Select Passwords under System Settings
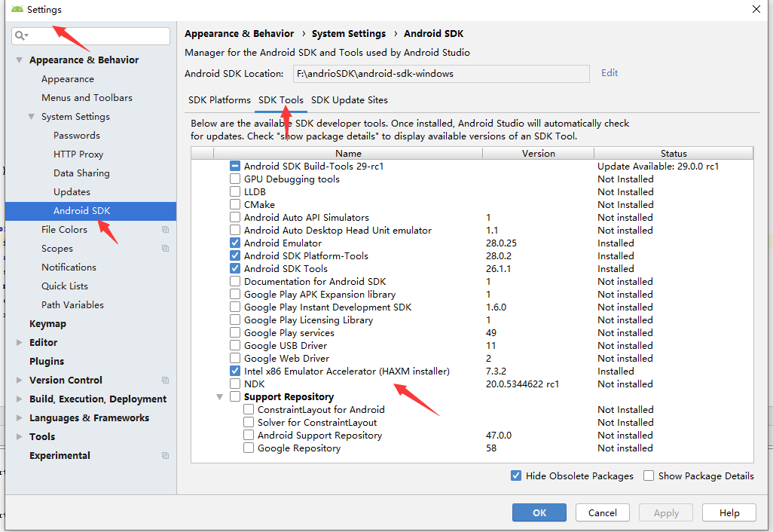 click(76, 136)
